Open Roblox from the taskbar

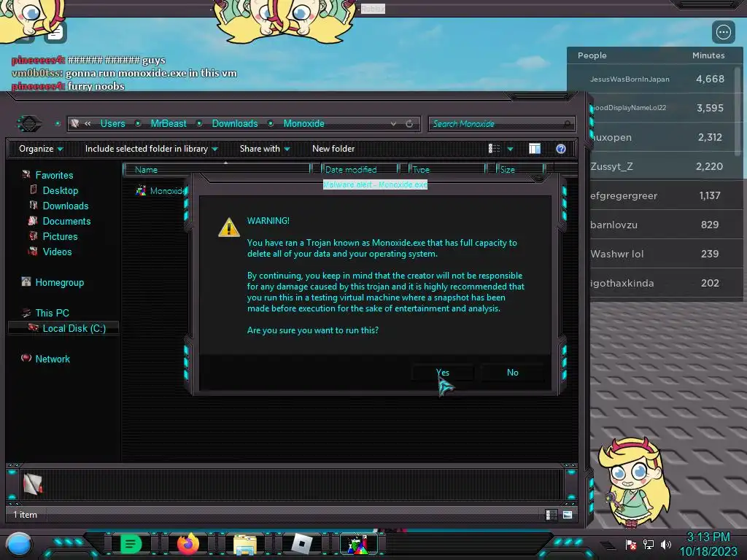coord(301,544)
